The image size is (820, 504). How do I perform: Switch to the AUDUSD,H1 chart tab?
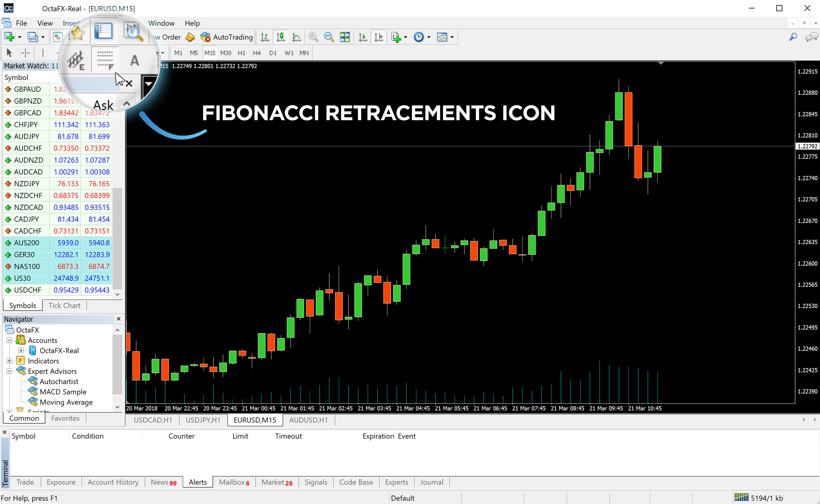308,420
